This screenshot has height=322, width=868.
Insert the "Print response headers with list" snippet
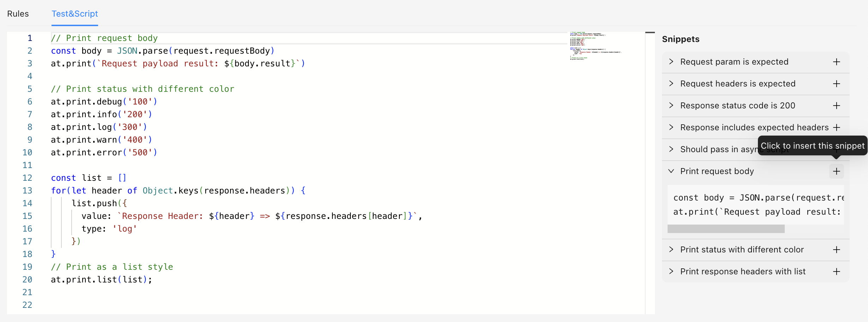837,272
